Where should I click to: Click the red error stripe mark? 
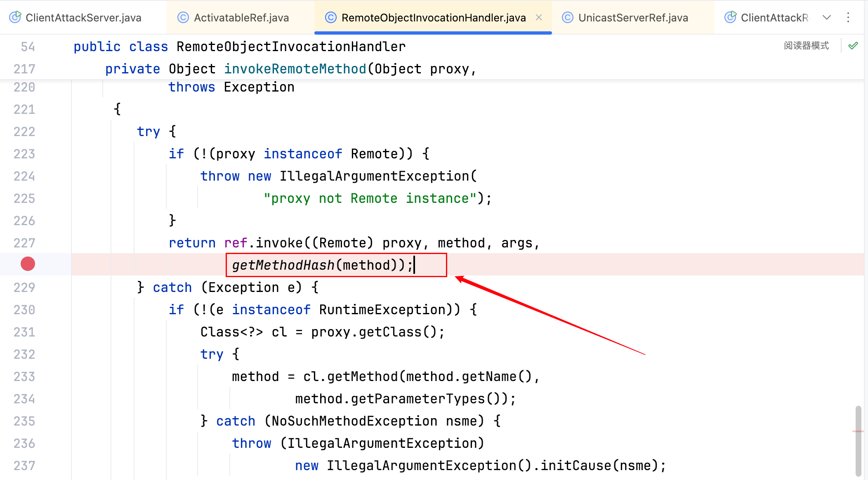857,431
